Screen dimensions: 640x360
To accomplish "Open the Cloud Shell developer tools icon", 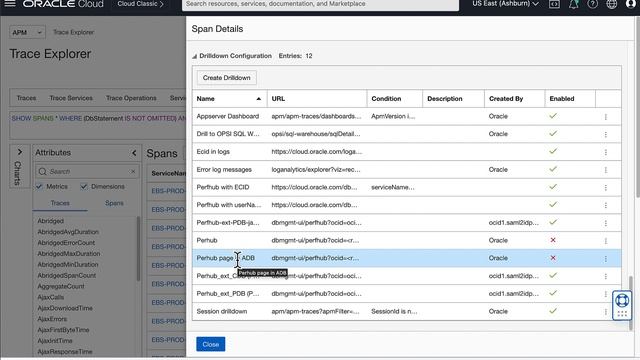I will (554, 4).
